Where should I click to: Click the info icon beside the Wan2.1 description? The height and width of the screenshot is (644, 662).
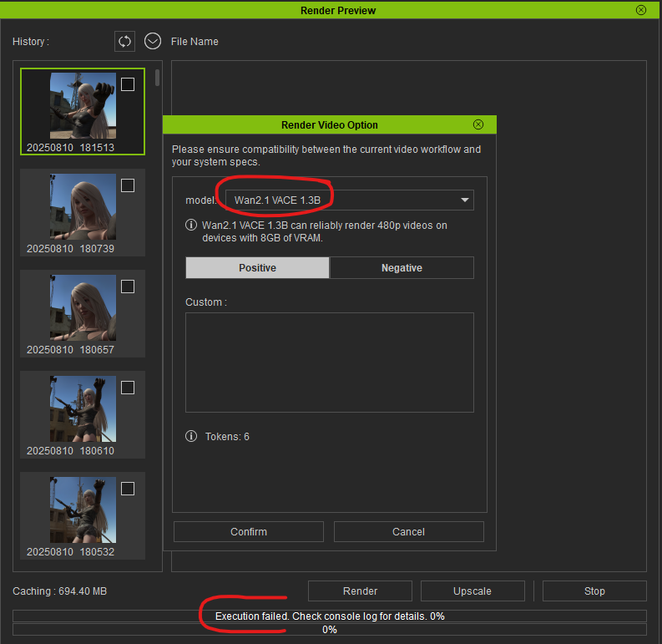pyautogui.click(x=191, y=225)
